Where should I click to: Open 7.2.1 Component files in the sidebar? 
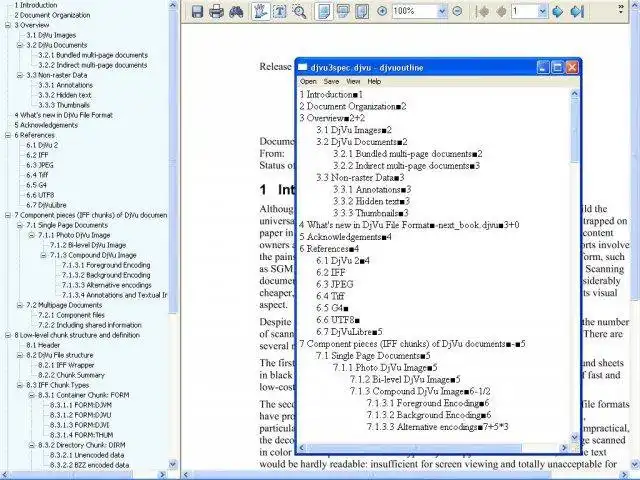tap(71, 315)
